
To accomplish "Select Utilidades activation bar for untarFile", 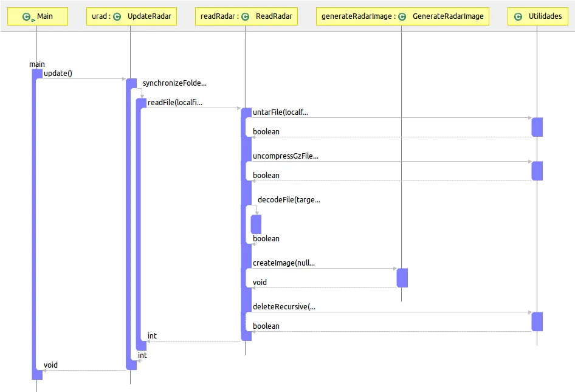I will (x=537, y=127).
